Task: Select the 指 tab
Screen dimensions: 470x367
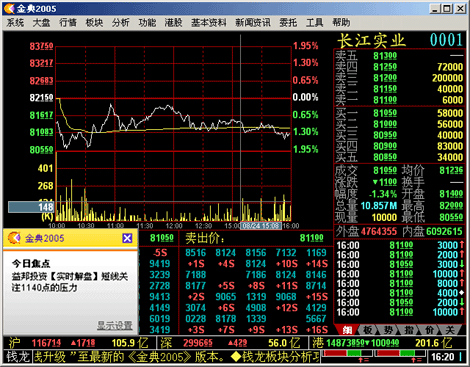Action: pyautogui.click(x=409, y=330)
